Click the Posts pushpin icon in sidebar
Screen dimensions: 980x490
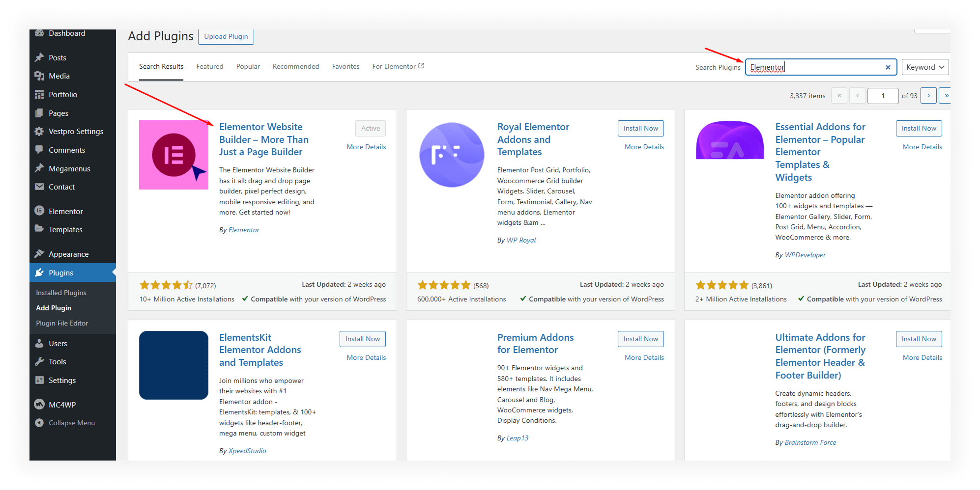(39, 57)
